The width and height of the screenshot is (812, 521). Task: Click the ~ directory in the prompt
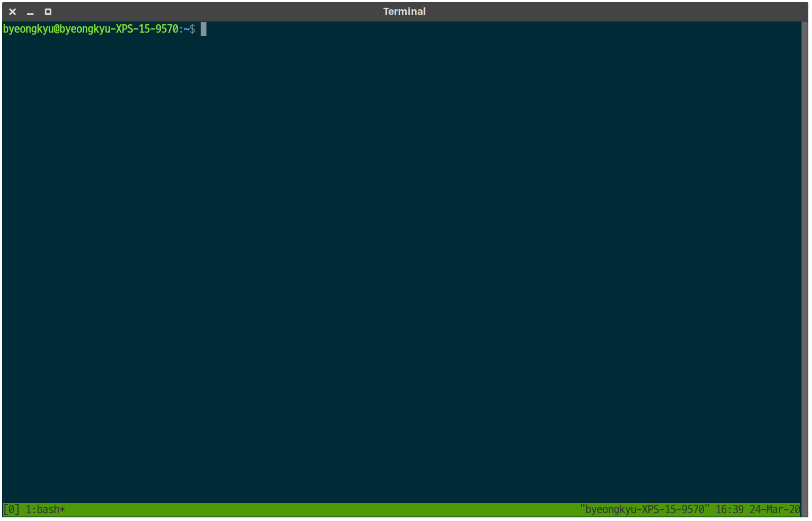point(186,29)
